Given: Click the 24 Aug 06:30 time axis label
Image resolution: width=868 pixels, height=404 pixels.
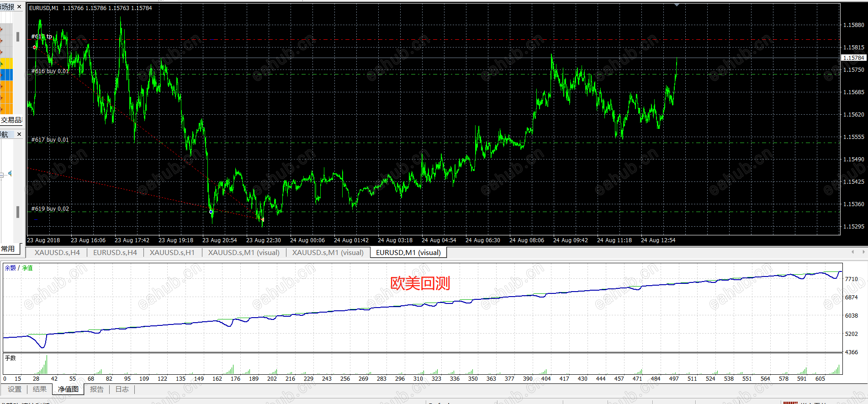Looking at the screenshot, I should click(x=483, y=240).
